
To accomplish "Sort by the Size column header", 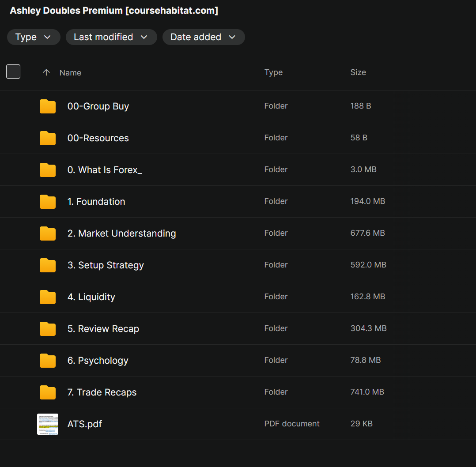I will tap(358, 72).
